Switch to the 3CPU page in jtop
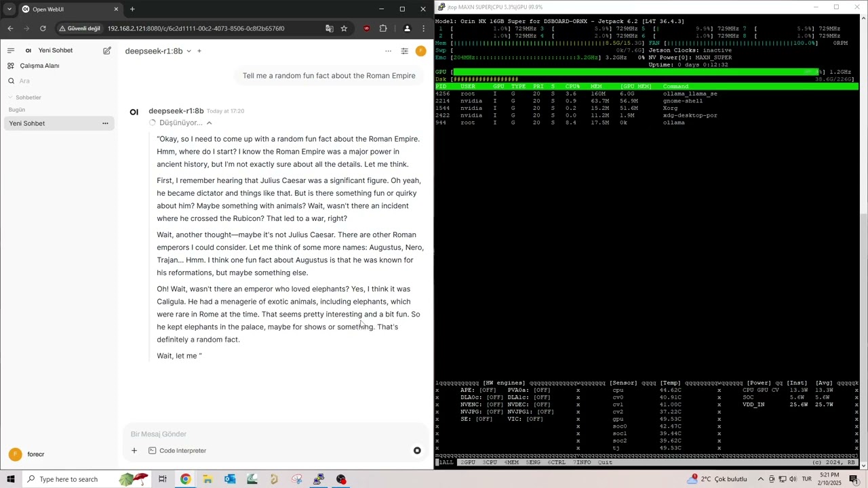Screen dimensions: 868x488 pyautogui.click(x=490, y=462)
